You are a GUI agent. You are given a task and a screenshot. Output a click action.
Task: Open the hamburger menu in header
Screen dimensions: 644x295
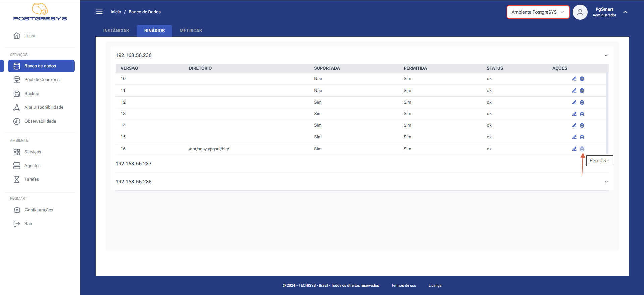pyautogui.click(x=99, y=12)
